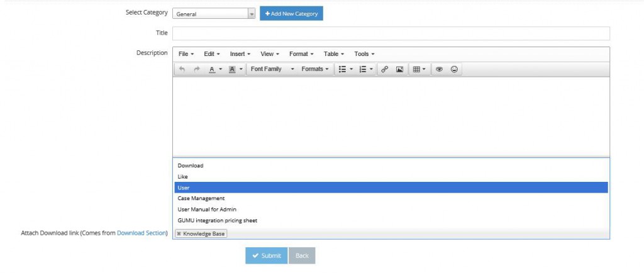Click the redo arrow in editor toolbar
The height and width of the screenshot is (275, 644).
click(197, 69)
